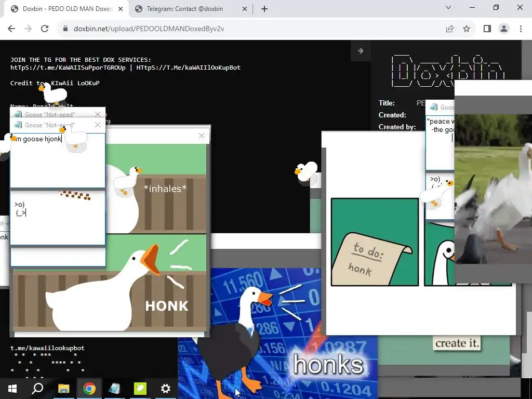The image size is (532, 399).
Task: Open the browser side panel
Action: tap(487, 29)
